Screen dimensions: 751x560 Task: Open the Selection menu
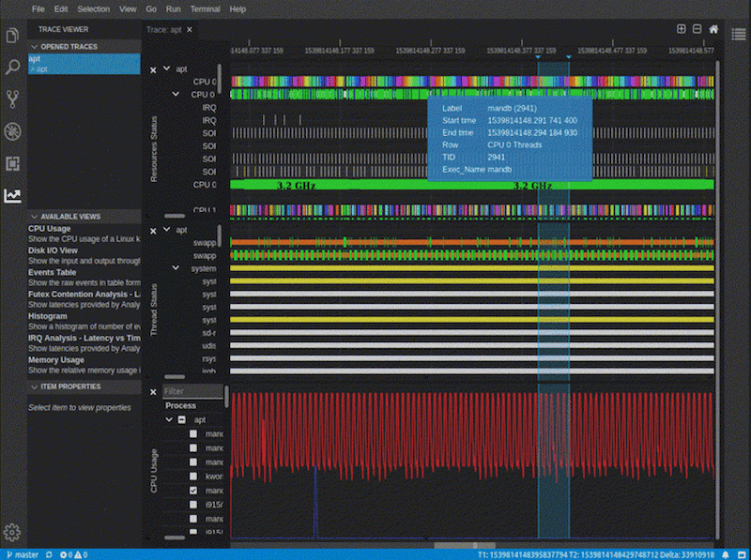click(93, 9)
